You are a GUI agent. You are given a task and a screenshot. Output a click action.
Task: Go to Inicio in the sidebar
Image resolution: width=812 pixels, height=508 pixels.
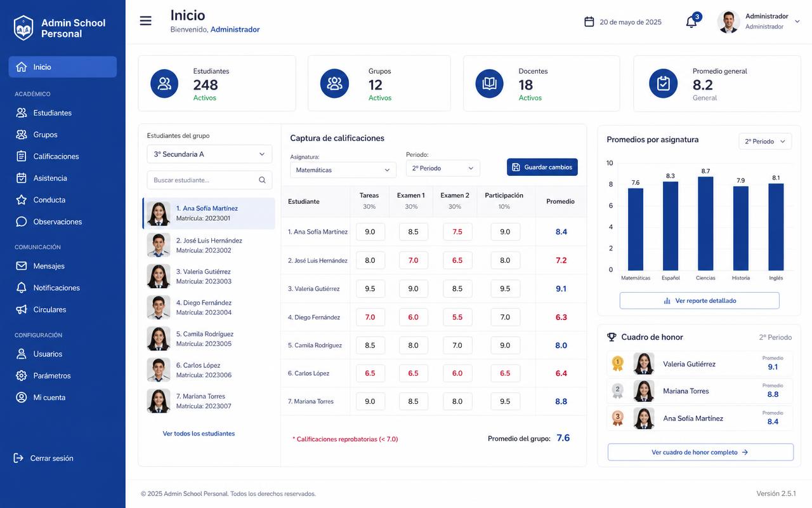(63, 67)
